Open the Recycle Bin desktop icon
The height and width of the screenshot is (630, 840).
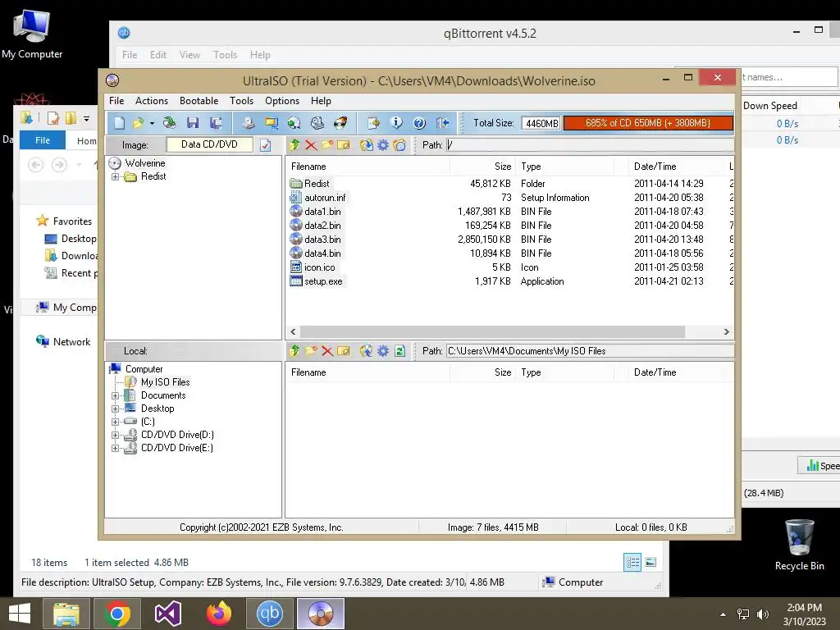pyautogui.click(x=799, y=545)
